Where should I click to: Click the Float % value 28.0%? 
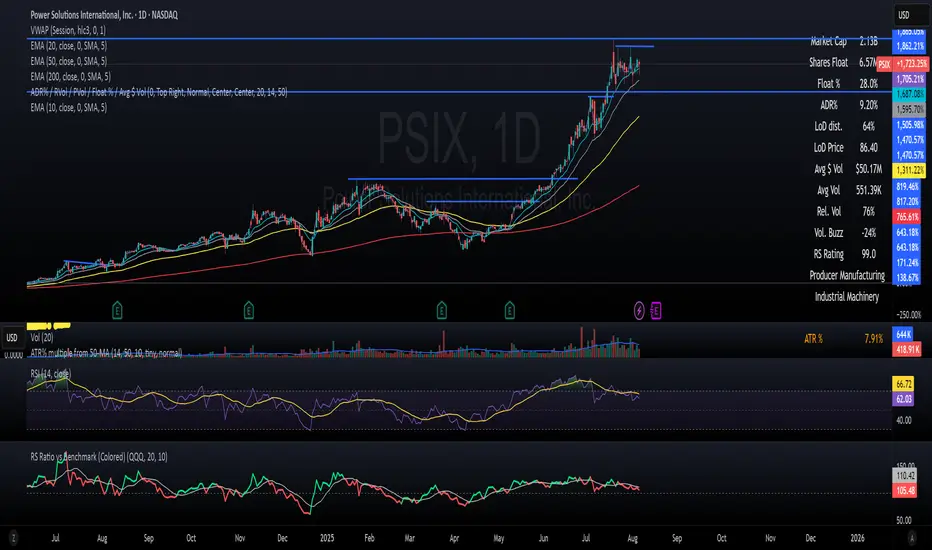[868, 84]
